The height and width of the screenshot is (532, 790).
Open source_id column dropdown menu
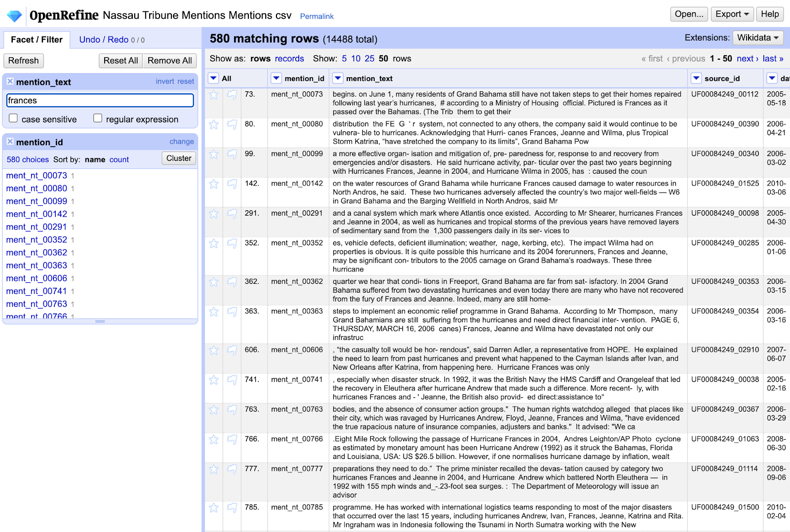coord(696,78)
